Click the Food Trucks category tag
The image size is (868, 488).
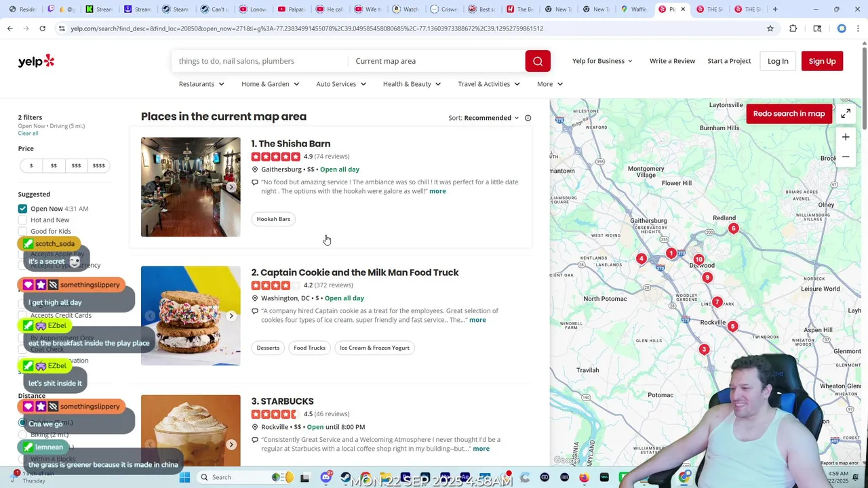[x=309, y=348]
